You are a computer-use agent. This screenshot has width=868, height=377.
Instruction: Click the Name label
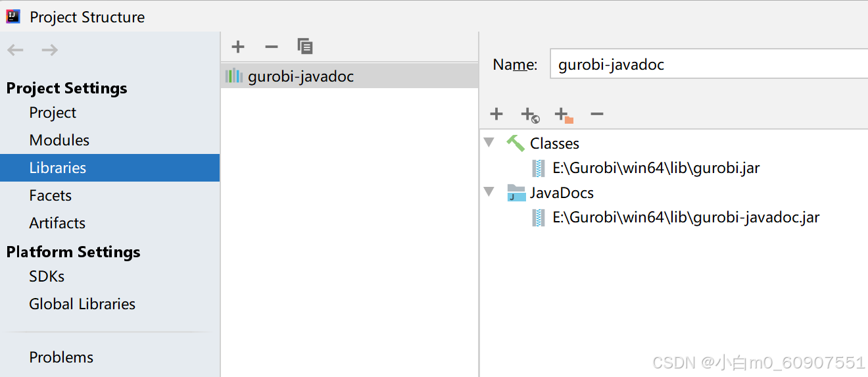tap(515, 64)
